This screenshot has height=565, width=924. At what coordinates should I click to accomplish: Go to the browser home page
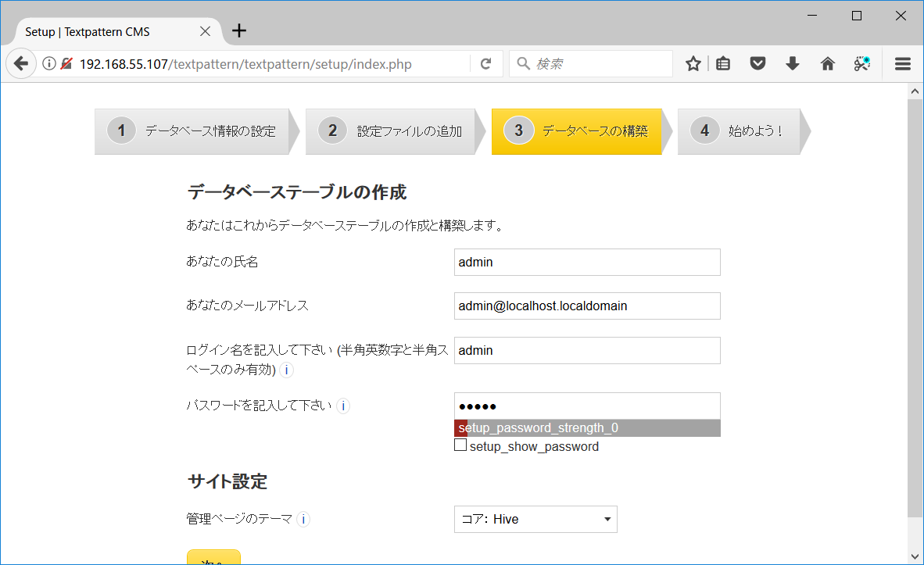827,63
